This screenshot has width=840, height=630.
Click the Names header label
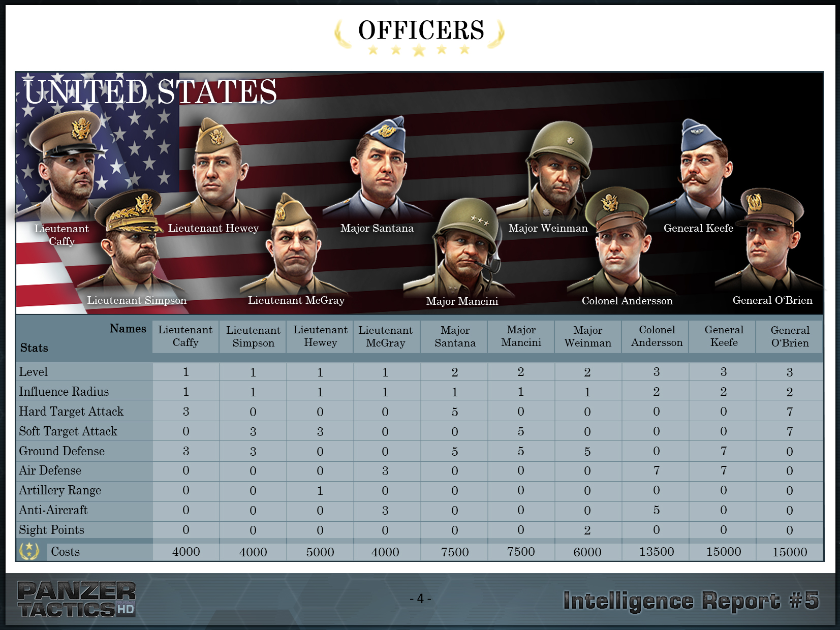128,329
